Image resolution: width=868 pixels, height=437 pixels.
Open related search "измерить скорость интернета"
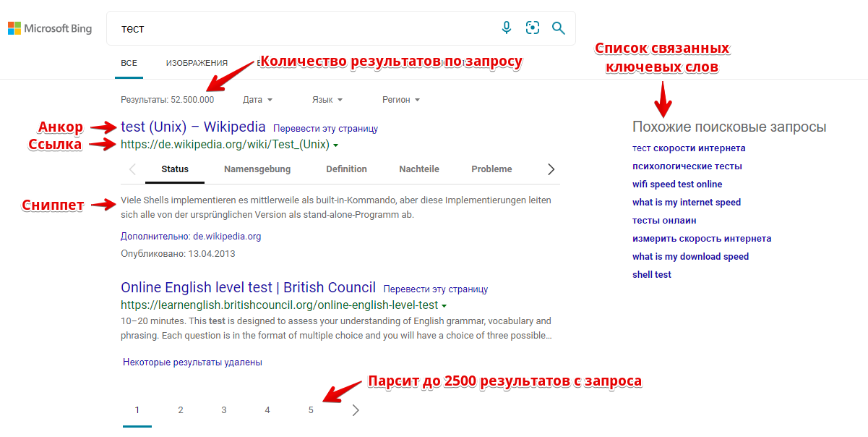click(702, 239)
